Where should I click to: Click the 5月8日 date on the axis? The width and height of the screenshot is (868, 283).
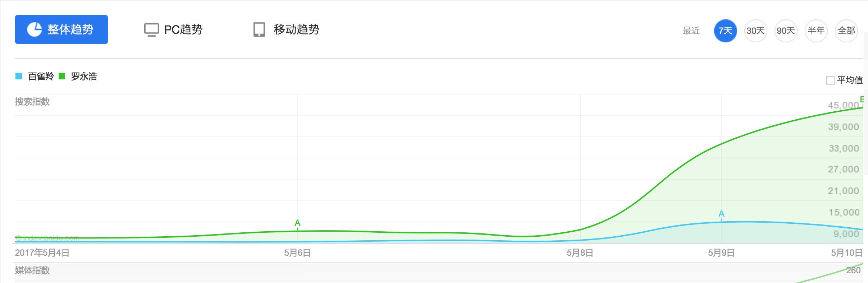[x=580, y=253]
